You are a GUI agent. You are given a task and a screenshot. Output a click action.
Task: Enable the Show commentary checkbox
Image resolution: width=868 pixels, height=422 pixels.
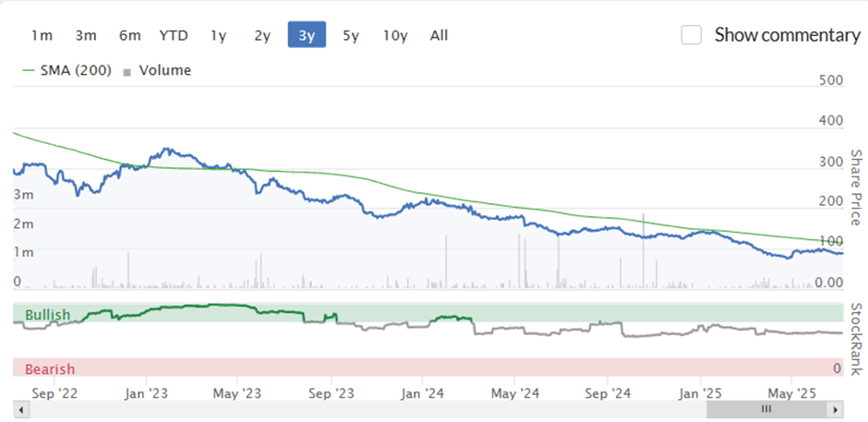click(692, 35)
